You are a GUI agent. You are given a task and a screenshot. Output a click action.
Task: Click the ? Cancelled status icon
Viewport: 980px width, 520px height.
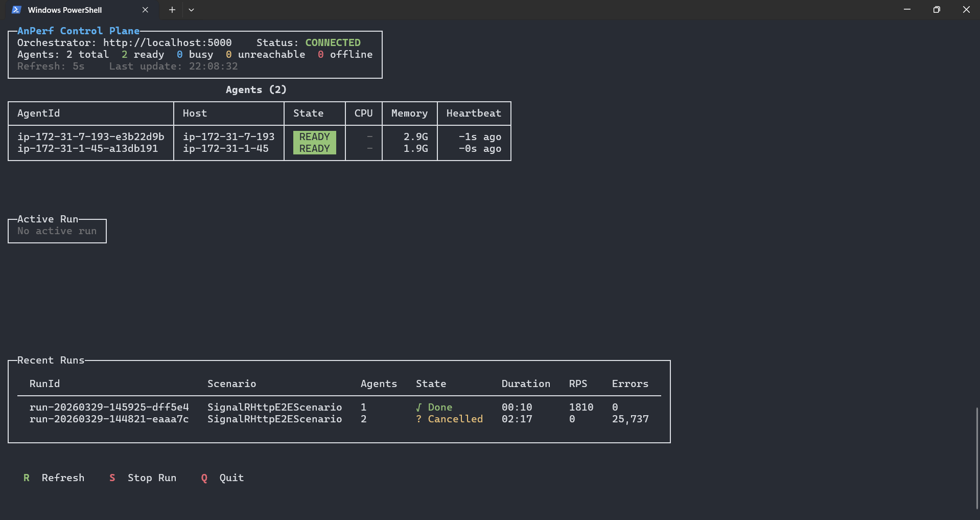pos(419,419)
